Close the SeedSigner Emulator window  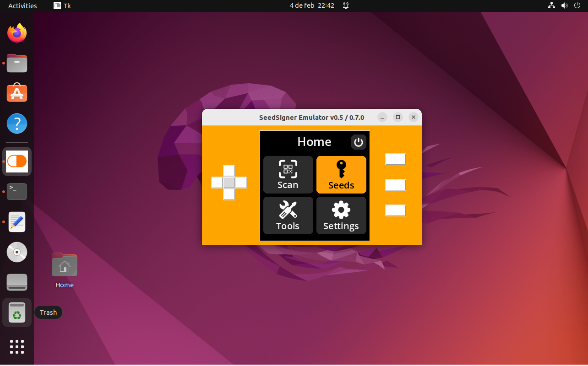414,118
